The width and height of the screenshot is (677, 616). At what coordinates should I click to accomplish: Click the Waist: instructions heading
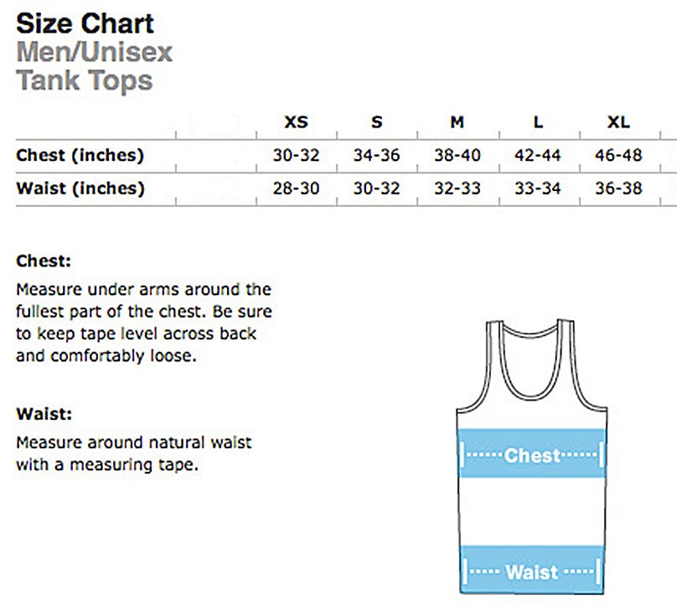44,414
